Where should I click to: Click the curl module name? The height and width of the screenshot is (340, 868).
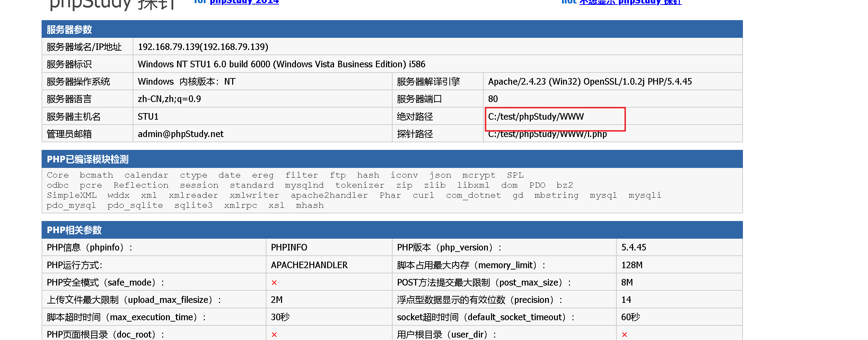click(x=423, y=195)
